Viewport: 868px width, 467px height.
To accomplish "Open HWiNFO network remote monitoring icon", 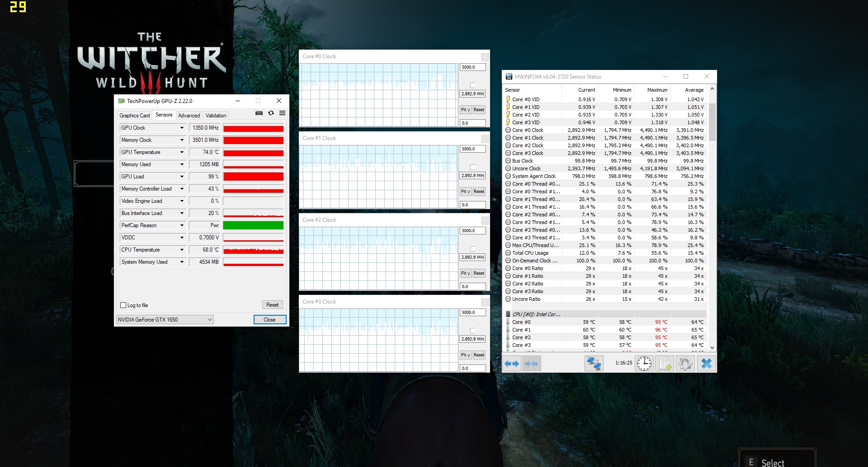I will click(x=594, y=363).
